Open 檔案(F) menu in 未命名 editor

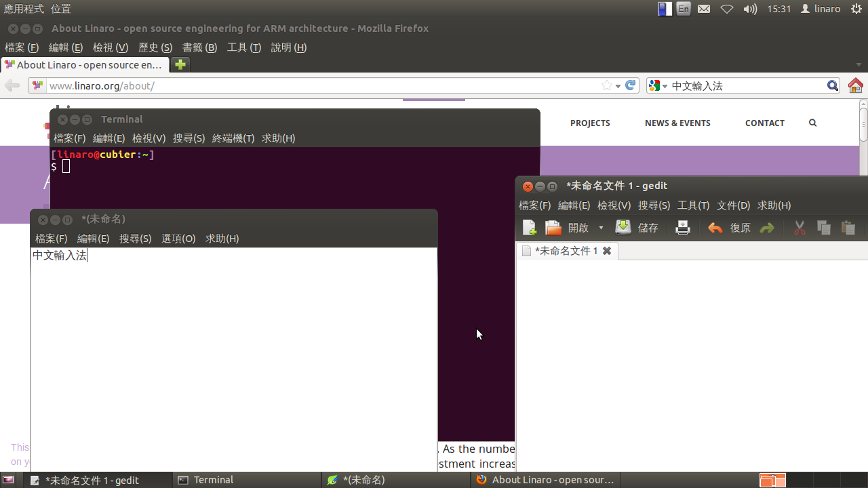51,239
